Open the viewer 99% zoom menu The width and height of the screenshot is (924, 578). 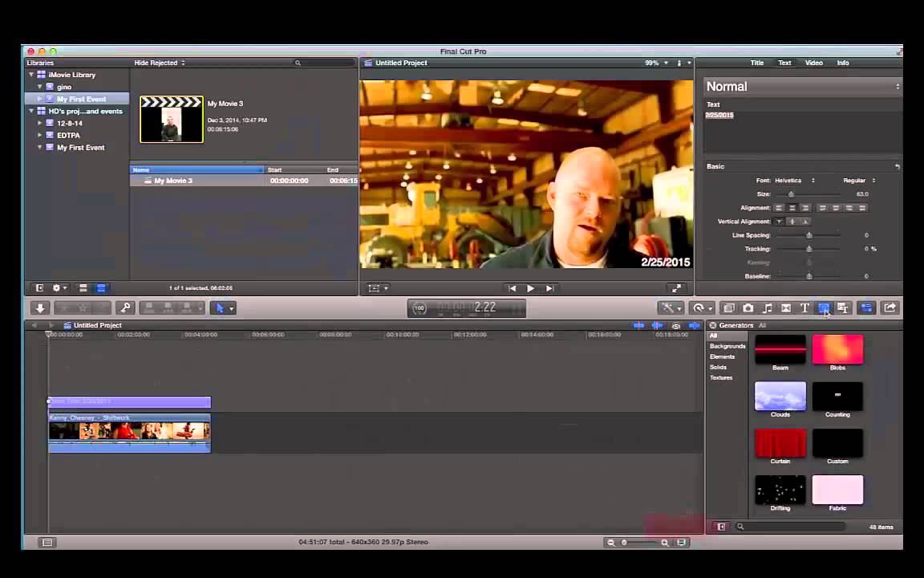(656, 63)
